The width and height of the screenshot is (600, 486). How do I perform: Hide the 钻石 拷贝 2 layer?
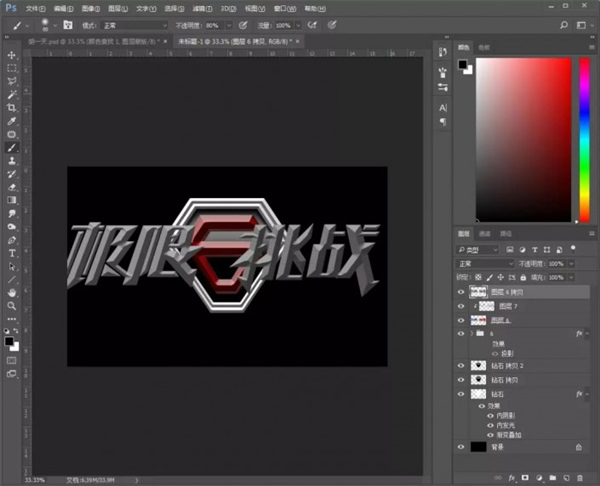pos(461,366)
